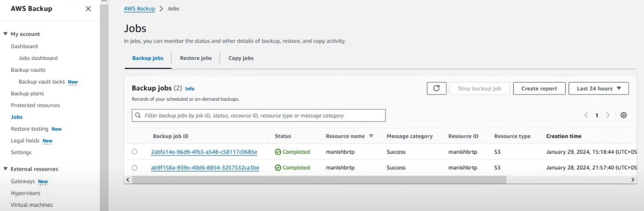Select Jobs in sidebar
This screenshot has width=644, height=211.
pos(17,117)
